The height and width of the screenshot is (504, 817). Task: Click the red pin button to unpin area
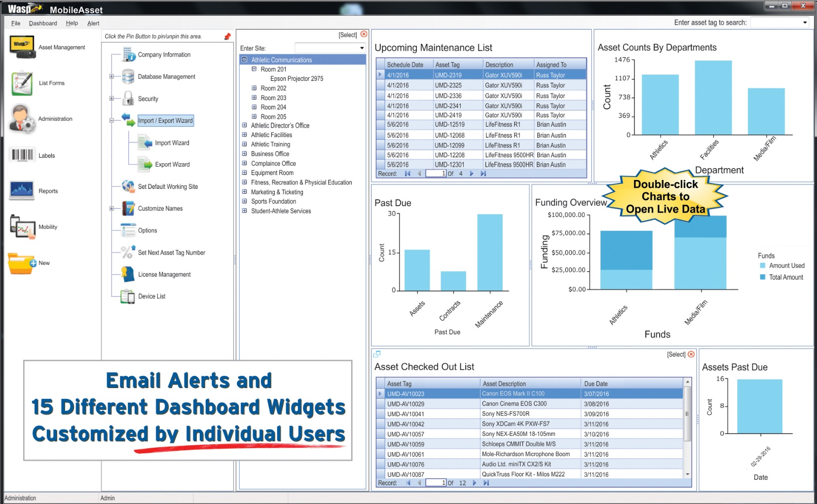coord(227,36)
